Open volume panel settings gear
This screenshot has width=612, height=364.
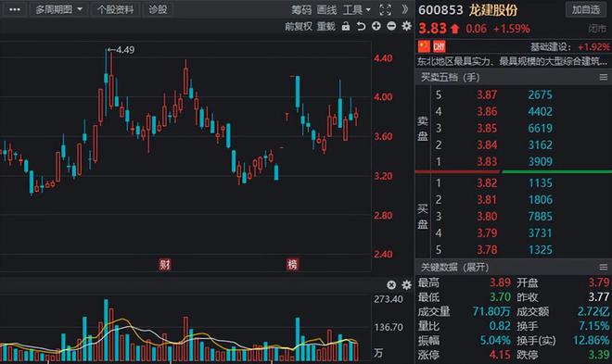pyautogui.click(x=406, y=285)
